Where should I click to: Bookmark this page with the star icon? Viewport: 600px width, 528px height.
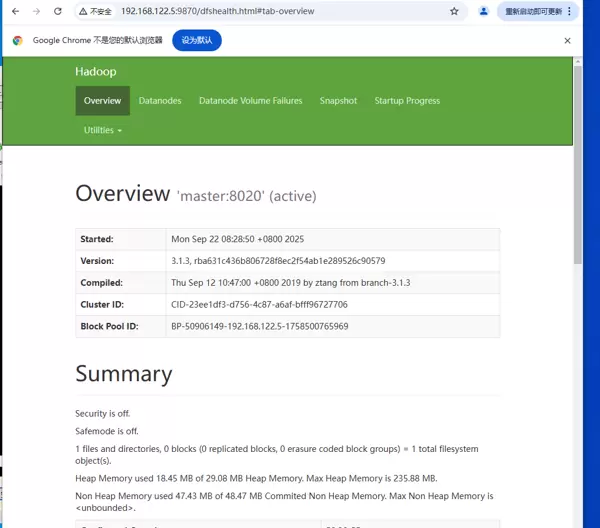click(454, 11)
